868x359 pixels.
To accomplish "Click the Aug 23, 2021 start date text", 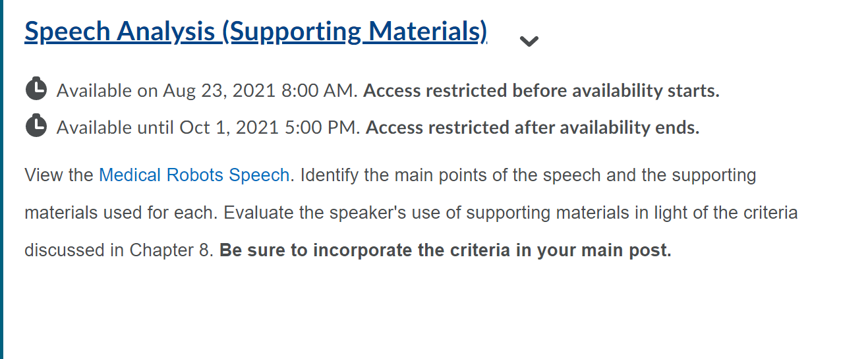I will 219,91.
